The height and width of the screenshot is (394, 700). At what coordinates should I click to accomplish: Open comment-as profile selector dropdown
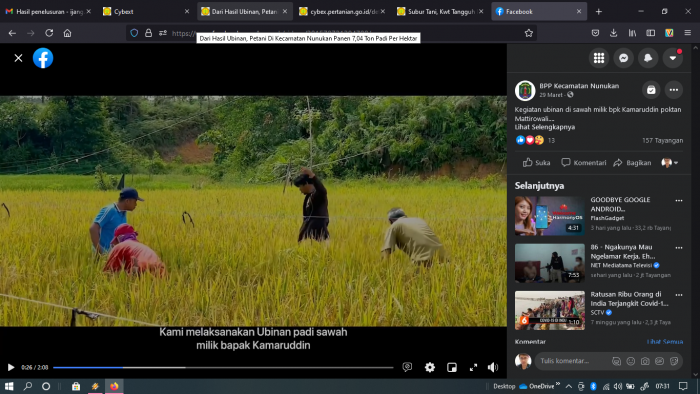pyautogui.click(x=670, y=163)
